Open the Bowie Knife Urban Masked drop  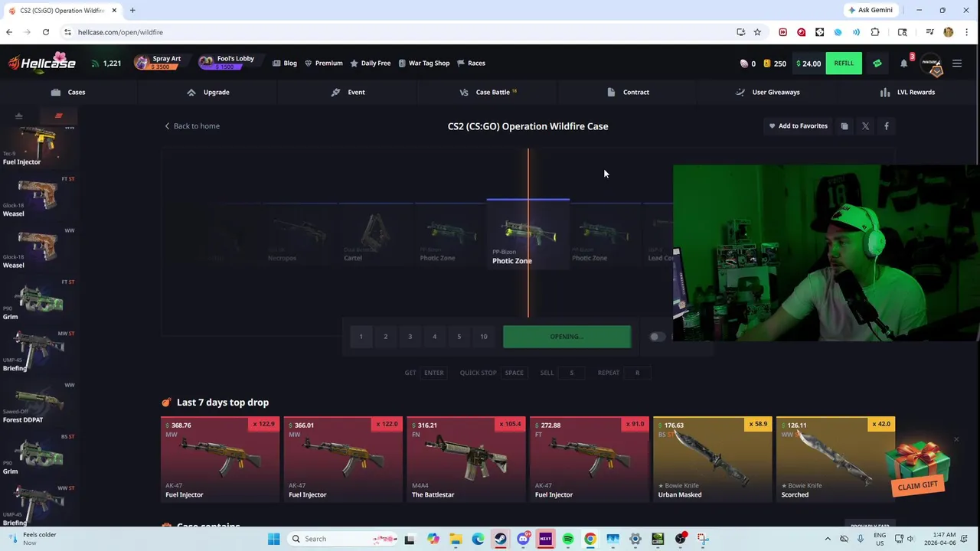pos(712,459)
